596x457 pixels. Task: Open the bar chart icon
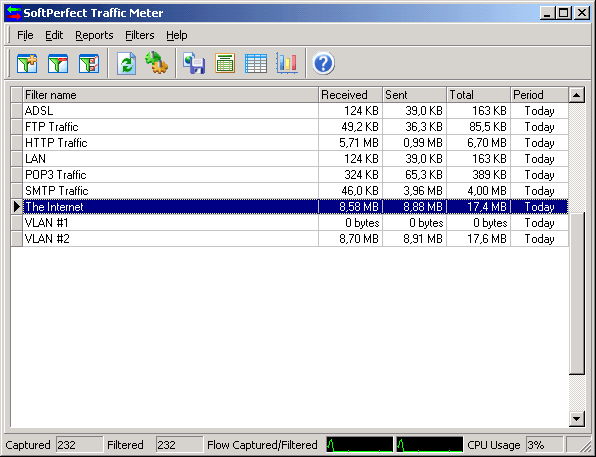[287, 63]
